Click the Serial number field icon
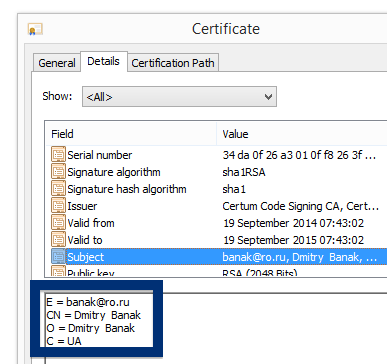 click(x=58, y=155)
